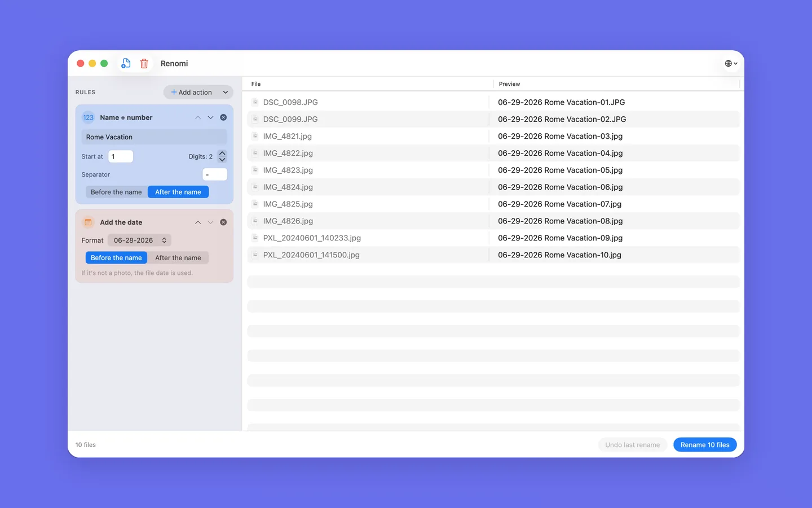The image size is (812, 508).
Task: Click the red trash icon in toolbar
Action: point(144,63)
